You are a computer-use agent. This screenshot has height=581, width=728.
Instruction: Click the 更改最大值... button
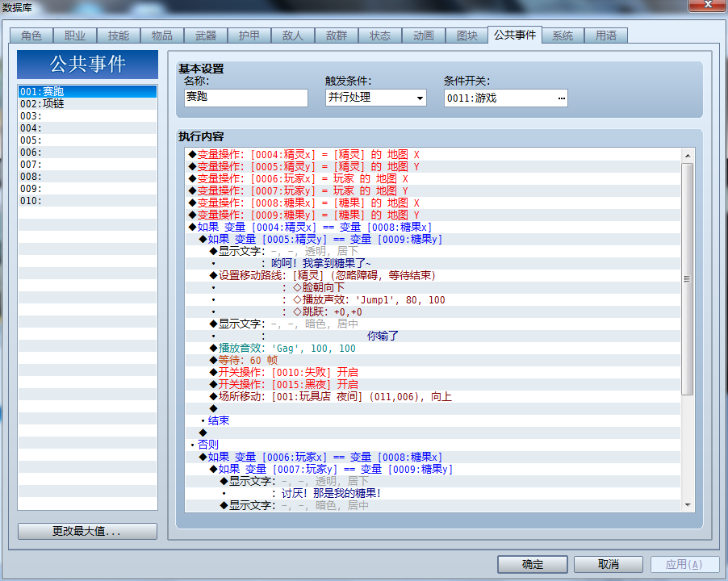coord(87,531)
